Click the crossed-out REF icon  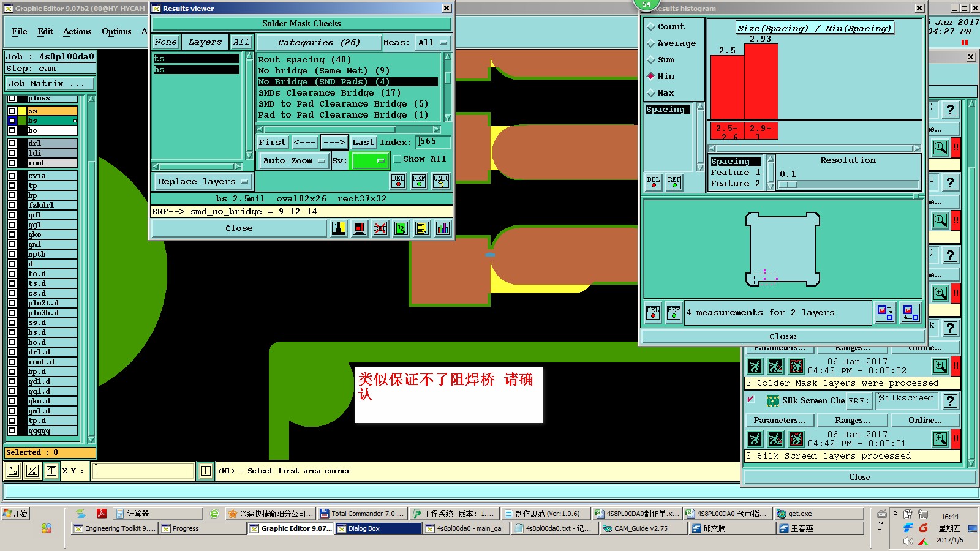(x=380, y=228)
